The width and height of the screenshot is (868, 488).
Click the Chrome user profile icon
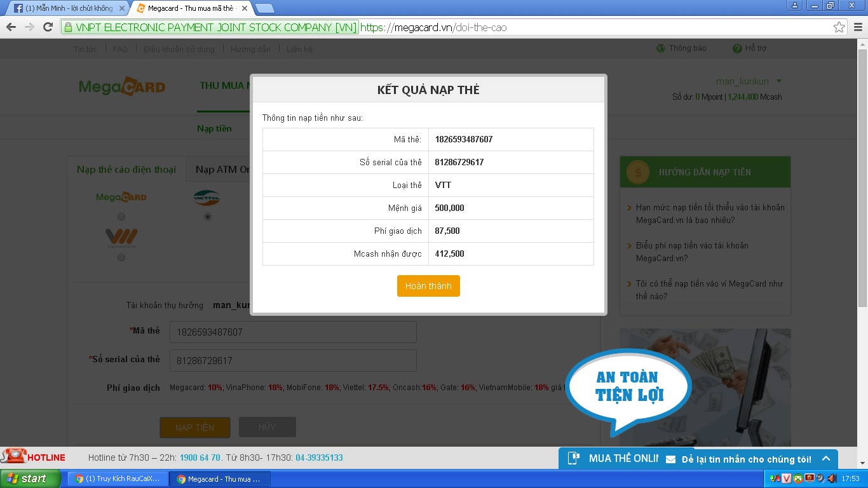click(794, 5)
